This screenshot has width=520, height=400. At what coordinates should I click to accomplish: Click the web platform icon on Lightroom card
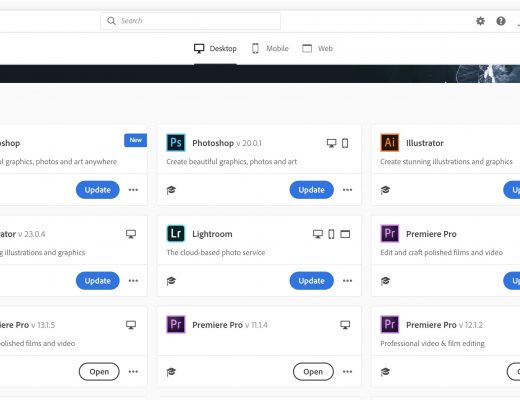pos(345,234)
